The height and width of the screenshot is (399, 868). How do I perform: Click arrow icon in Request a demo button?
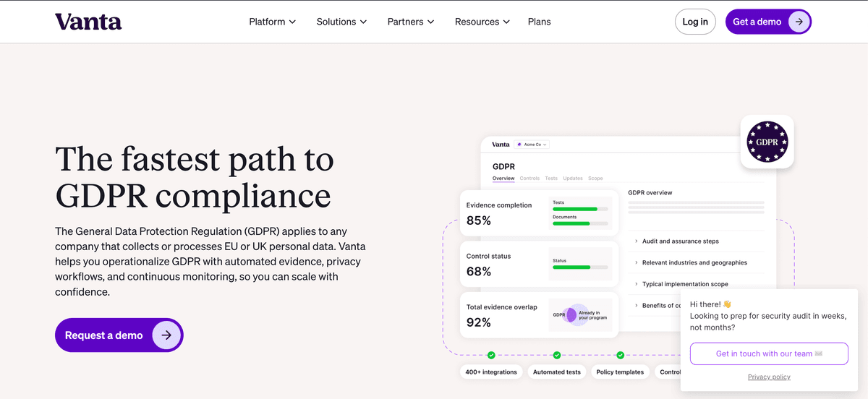166,335
